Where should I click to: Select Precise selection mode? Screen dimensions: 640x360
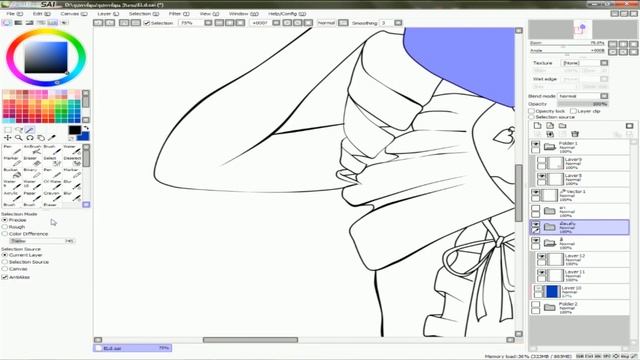5,220
